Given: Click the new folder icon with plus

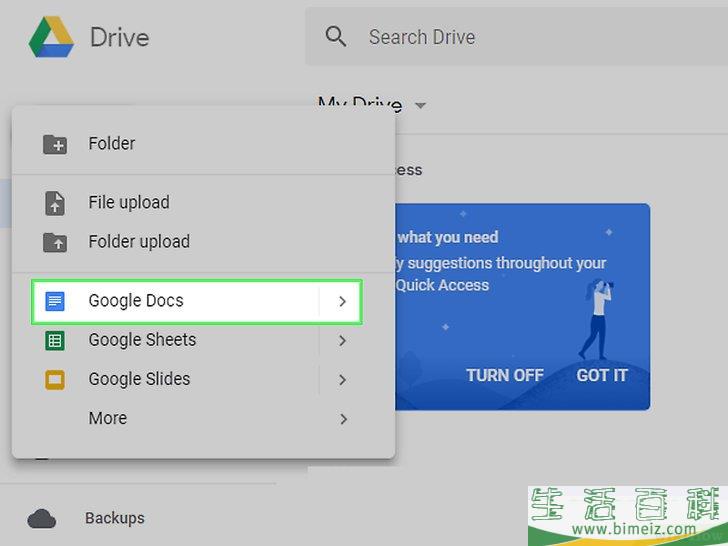Looking at the screenshot, I should coord(55,144).
